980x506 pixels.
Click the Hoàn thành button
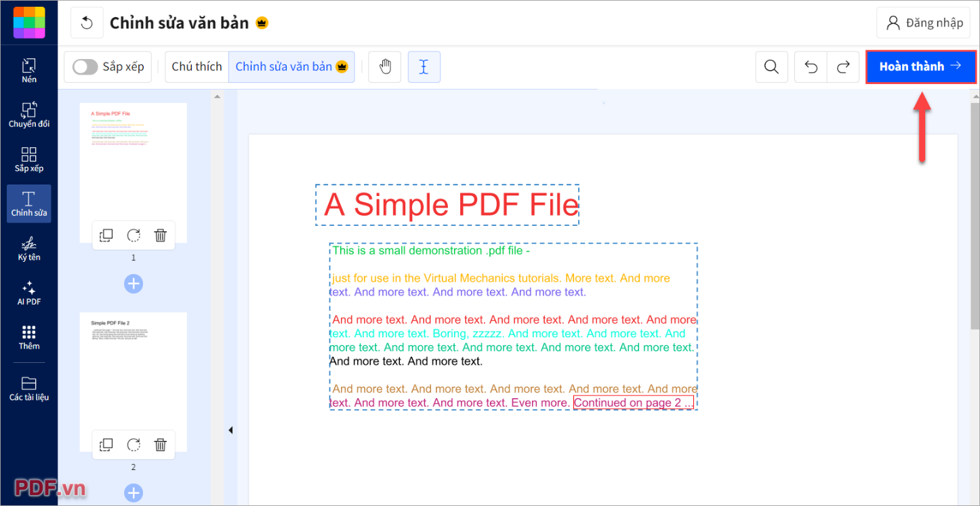tap(921, 66)
